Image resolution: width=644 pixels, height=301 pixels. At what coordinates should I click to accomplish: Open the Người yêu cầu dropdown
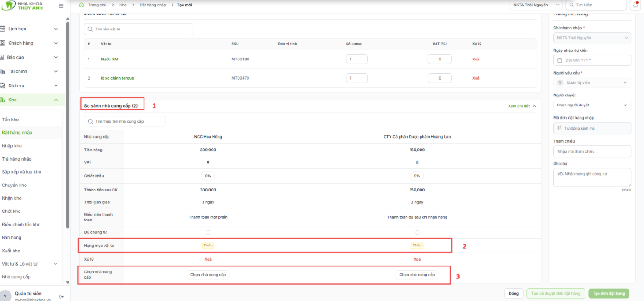(x=592, y=83)
